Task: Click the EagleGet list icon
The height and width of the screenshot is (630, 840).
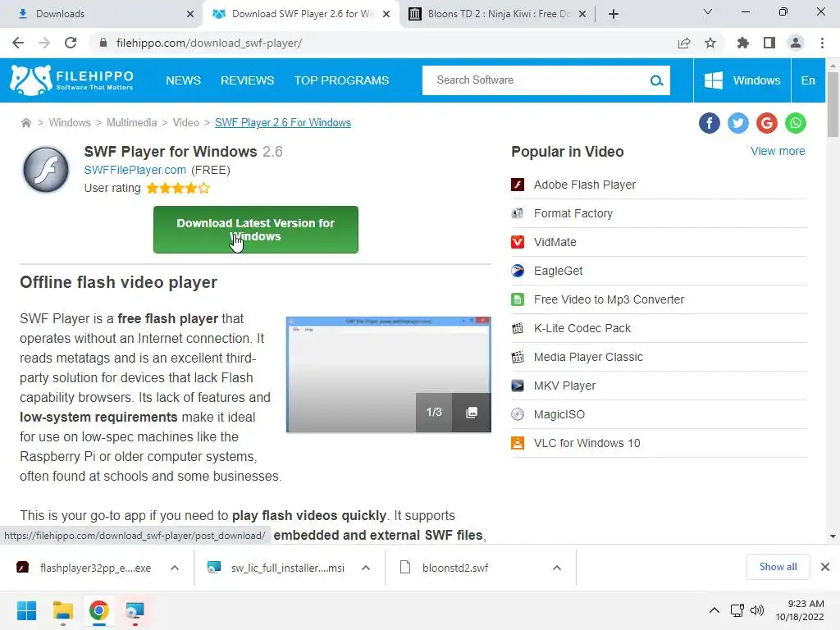Action: tap(518, 271)
